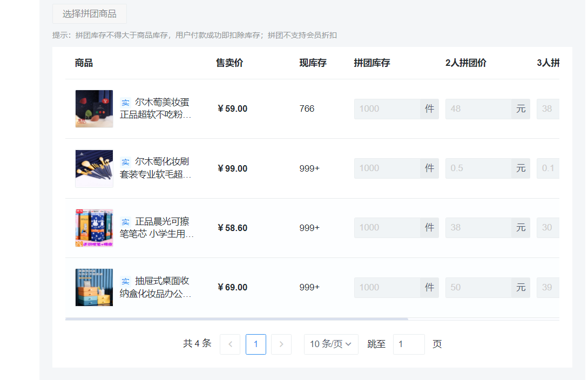Go to previous page arrow
The height and width of the screenshot is (380, 588).
[x=230, y=344]
